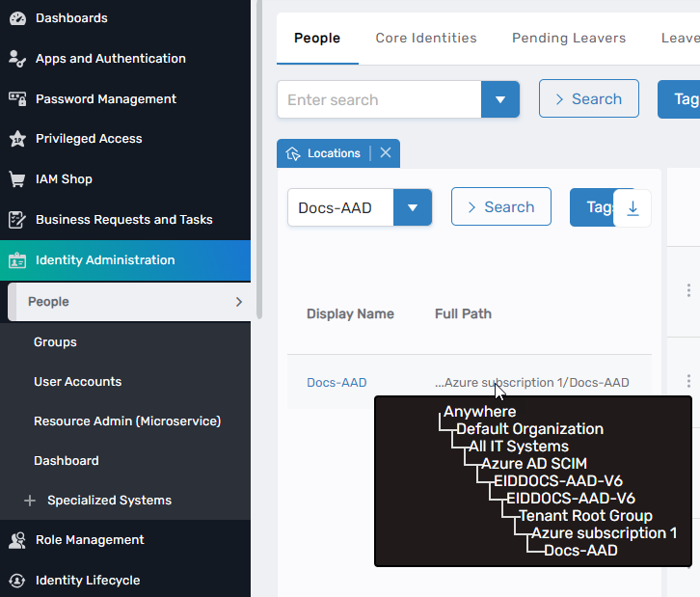Open the main search field dropdown arrow
Image resolution: width=700 pixels, height=597 pixels.
(x=499, y=99)
